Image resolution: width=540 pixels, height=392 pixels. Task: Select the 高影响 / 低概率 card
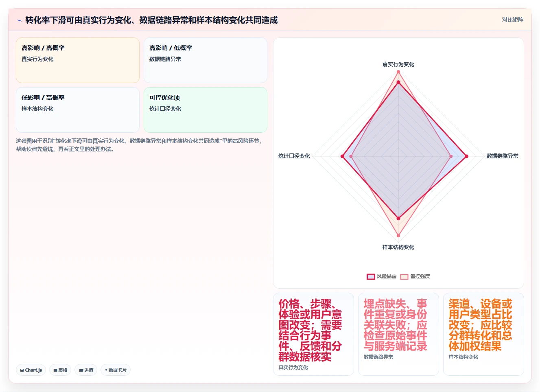tap(206, 60)
